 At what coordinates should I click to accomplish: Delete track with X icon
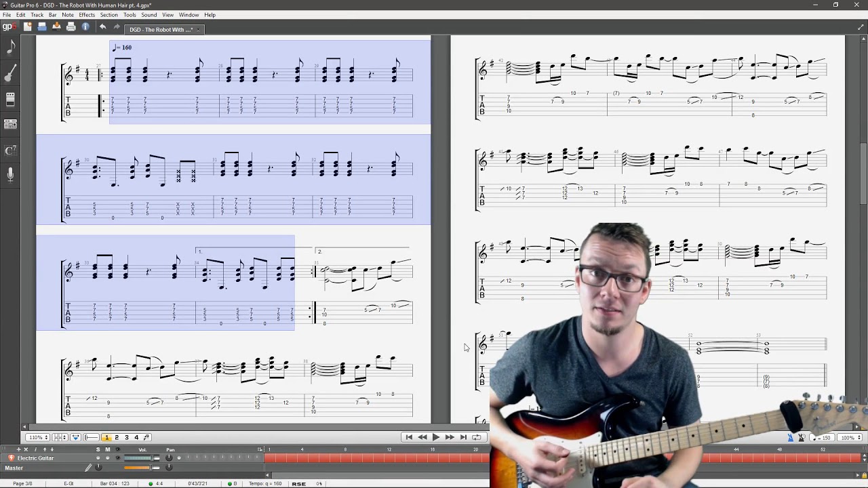coord(26,449)
